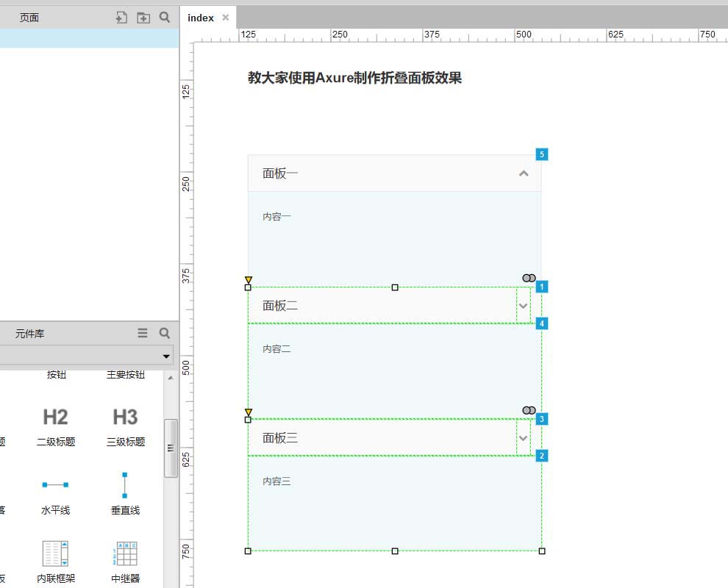This screenshot has height=588, width=728.
Task: Click the add folder icon in 页面 panel
Action: (x=143, y=16)
